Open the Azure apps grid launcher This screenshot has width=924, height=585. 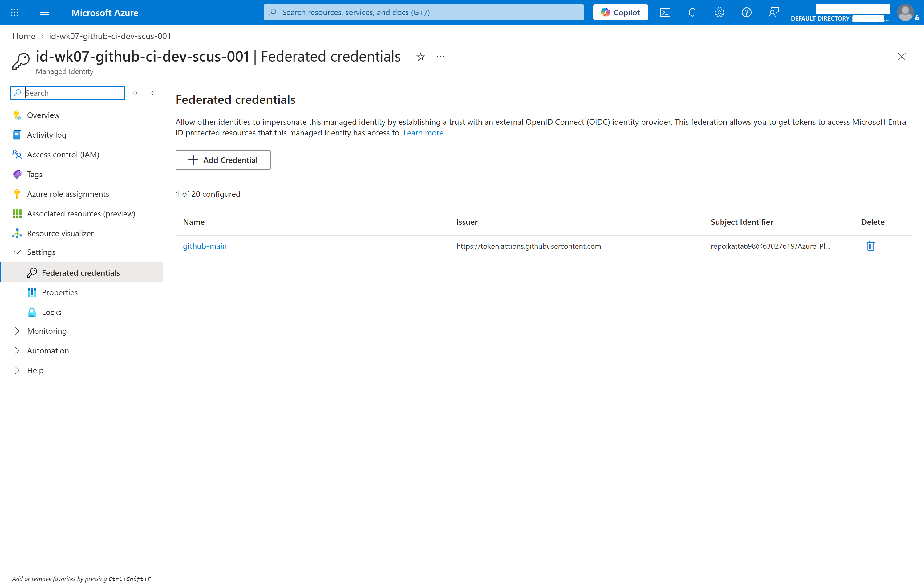(14, 12)
